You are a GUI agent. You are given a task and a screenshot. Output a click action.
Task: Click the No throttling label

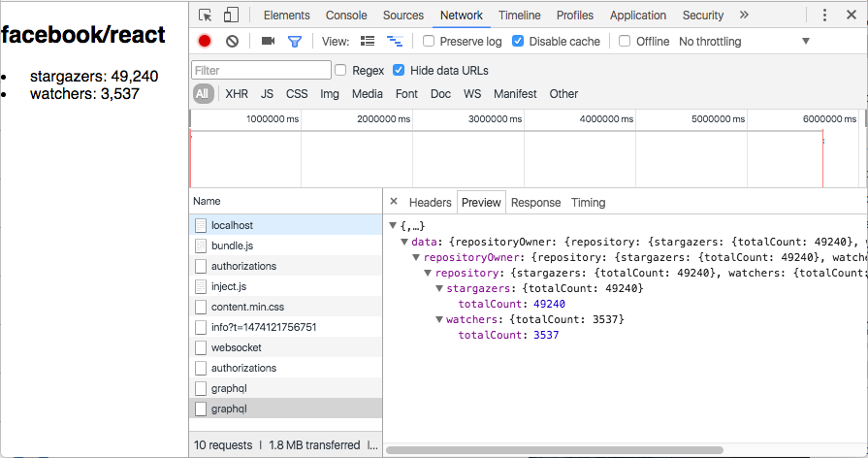click(x=710, y=41)
